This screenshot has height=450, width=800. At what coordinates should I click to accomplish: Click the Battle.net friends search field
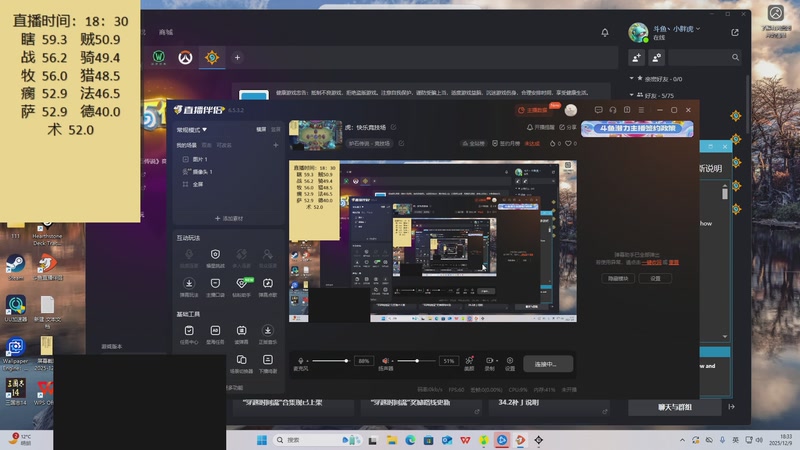[705, 58]
